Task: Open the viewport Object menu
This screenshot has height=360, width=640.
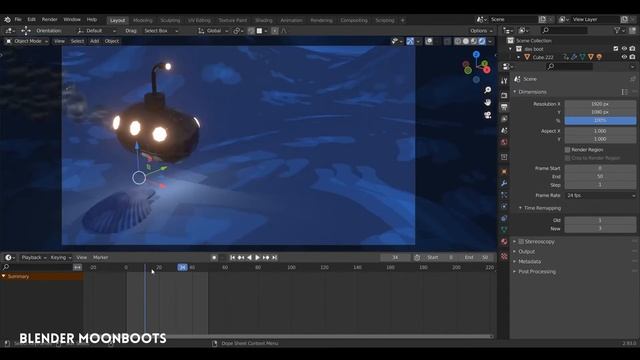Action: coord(111,41)
